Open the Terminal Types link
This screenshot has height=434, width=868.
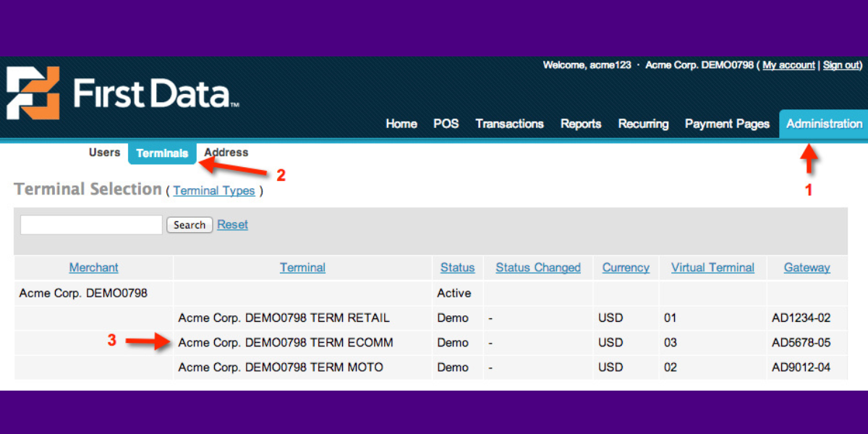tap(214, 191)
